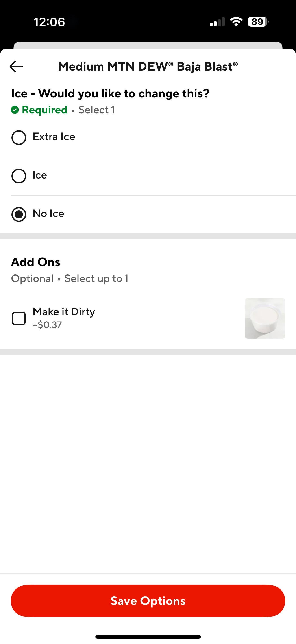This screenshot has width=296, height=644.
Task: Tap the Wi-Fi status icon
Action: coord(236,22)
